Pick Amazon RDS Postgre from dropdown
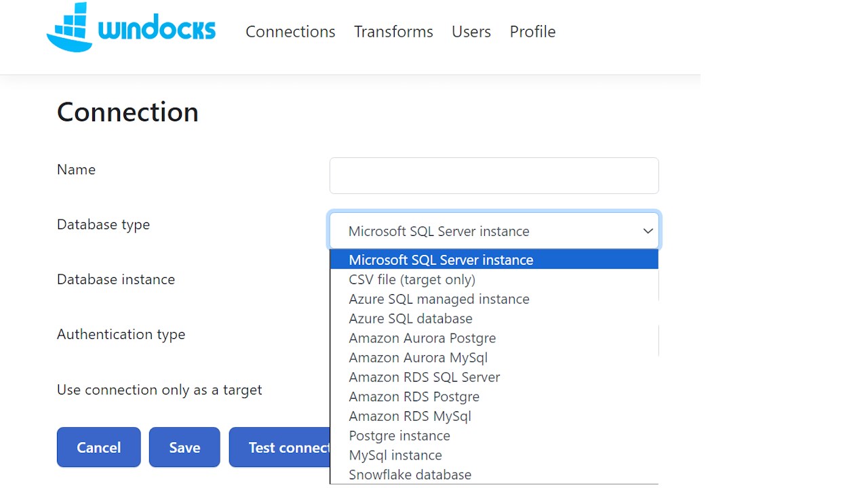Viewport: 868px width, 488px height. tap(414, 396)
